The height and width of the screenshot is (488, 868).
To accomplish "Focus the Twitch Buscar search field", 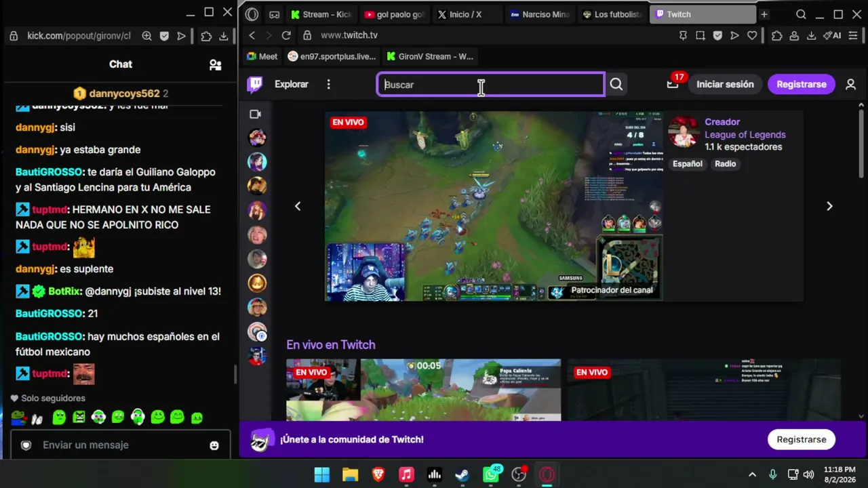I will (x=491, y=84).
